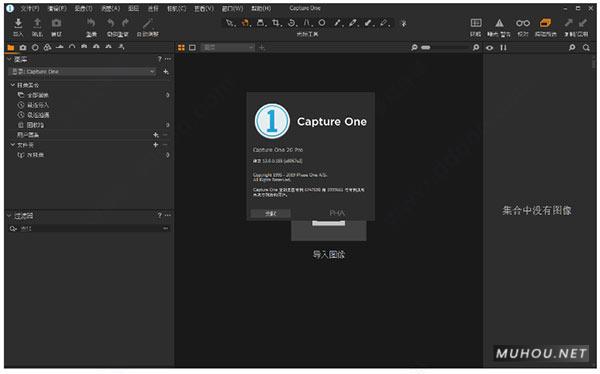
Task: Select the orange Pan hand cursor tool
Action: 245,23
